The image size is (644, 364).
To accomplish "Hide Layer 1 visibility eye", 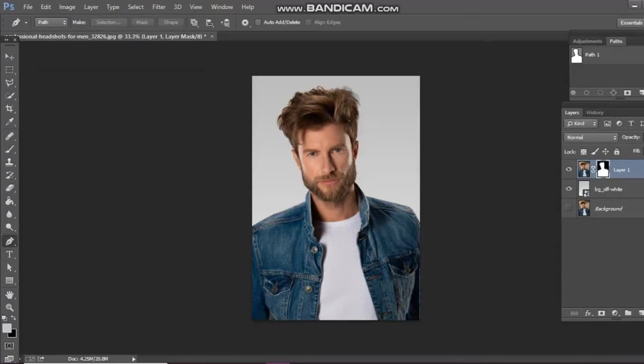I will (569, 169).
